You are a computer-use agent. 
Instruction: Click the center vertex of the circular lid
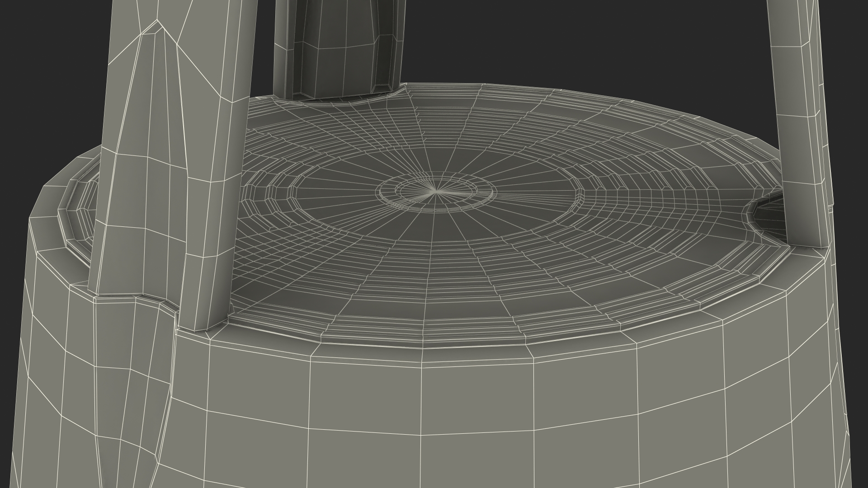coord(435,192)
